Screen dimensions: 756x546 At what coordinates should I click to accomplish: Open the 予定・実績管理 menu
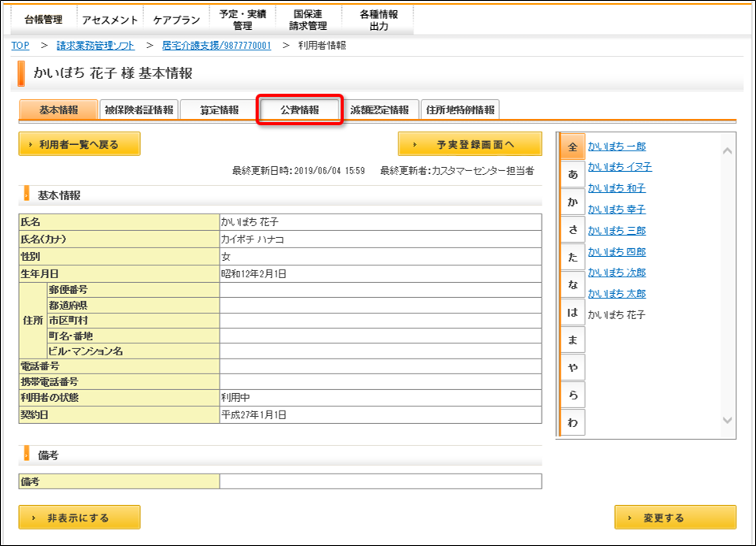[x=243, y=20]
